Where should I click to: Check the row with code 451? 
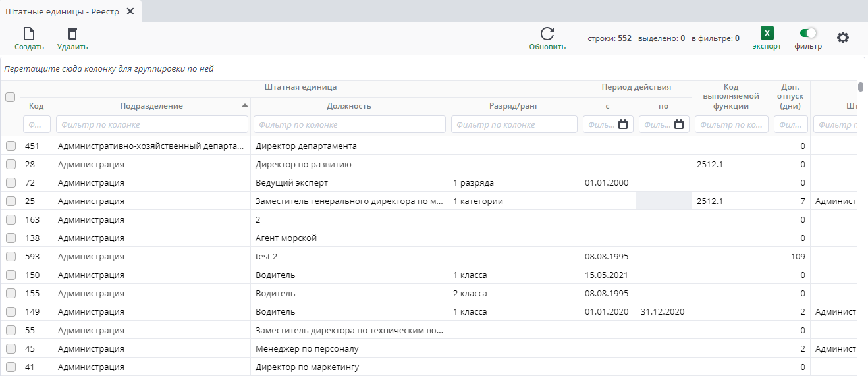tap(11, 146)
